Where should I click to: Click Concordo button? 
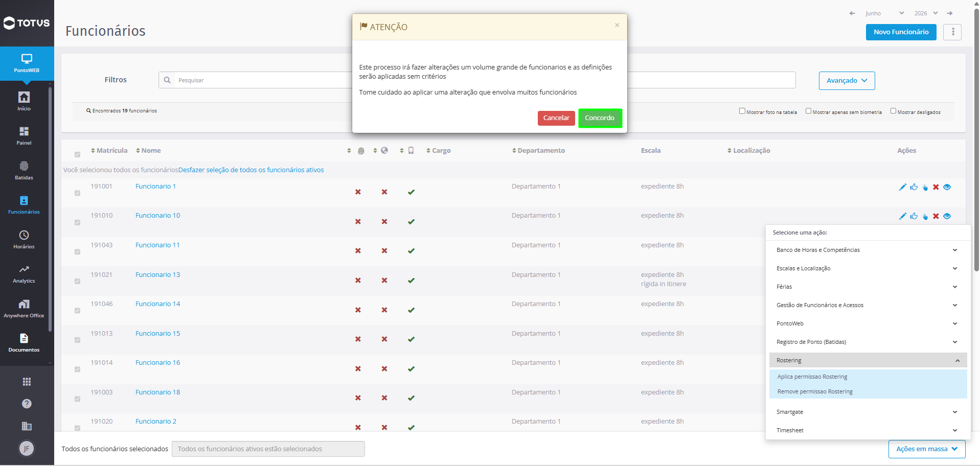click(600, 118)
